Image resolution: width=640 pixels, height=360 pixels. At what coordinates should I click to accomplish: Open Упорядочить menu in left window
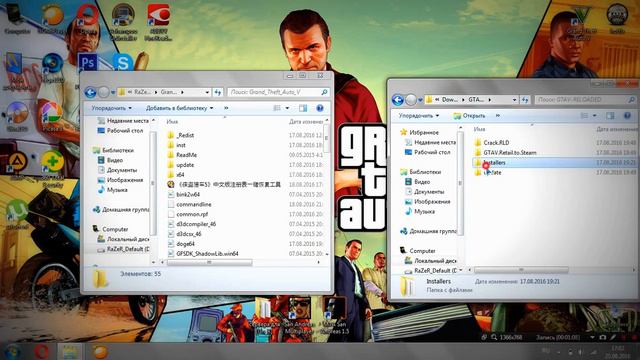[111, 108]
